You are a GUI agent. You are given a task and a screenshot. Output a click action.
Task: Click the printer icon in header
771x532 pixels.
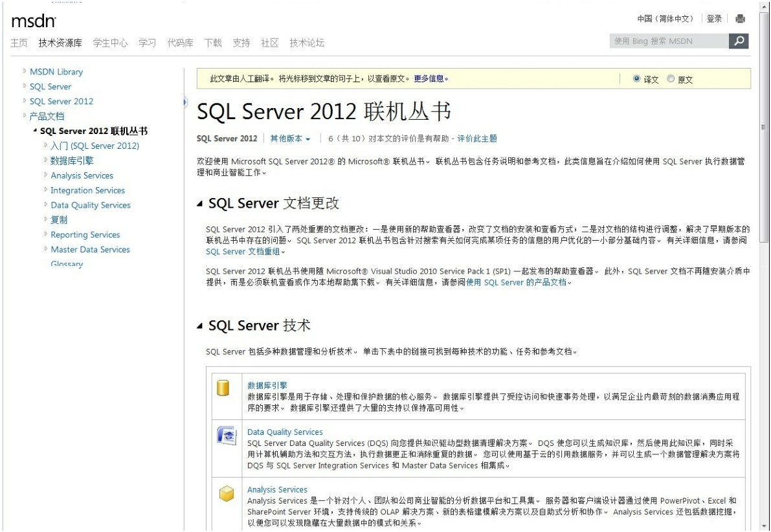pyautogui.click(x=740, y=19)
